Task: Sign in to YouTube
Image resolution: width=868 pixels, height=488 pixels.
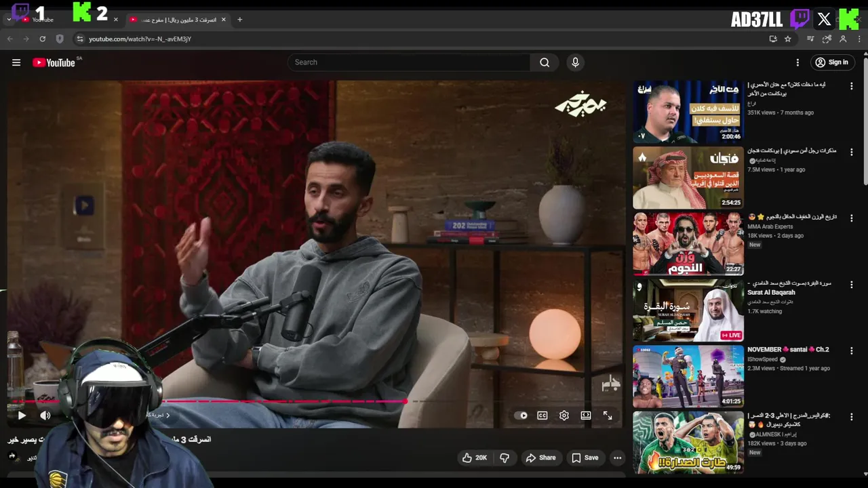Action: click(x=832, y=62)
